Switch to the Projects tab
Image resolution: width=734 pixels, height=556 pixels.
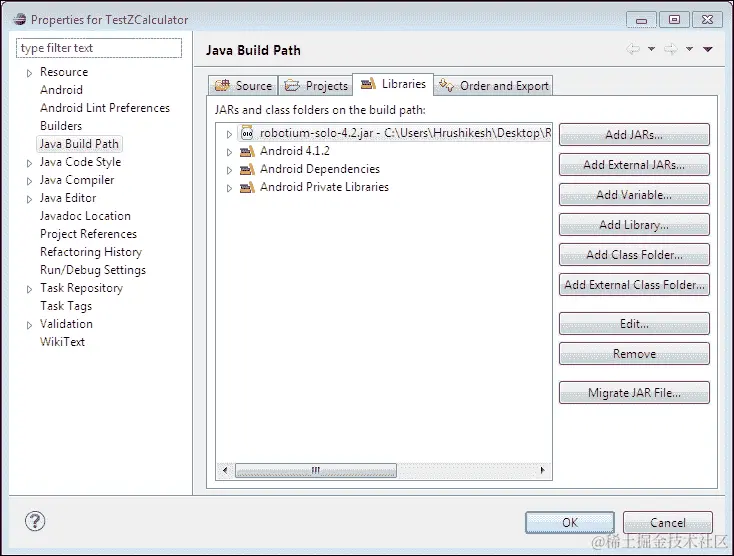click(316, 86)
